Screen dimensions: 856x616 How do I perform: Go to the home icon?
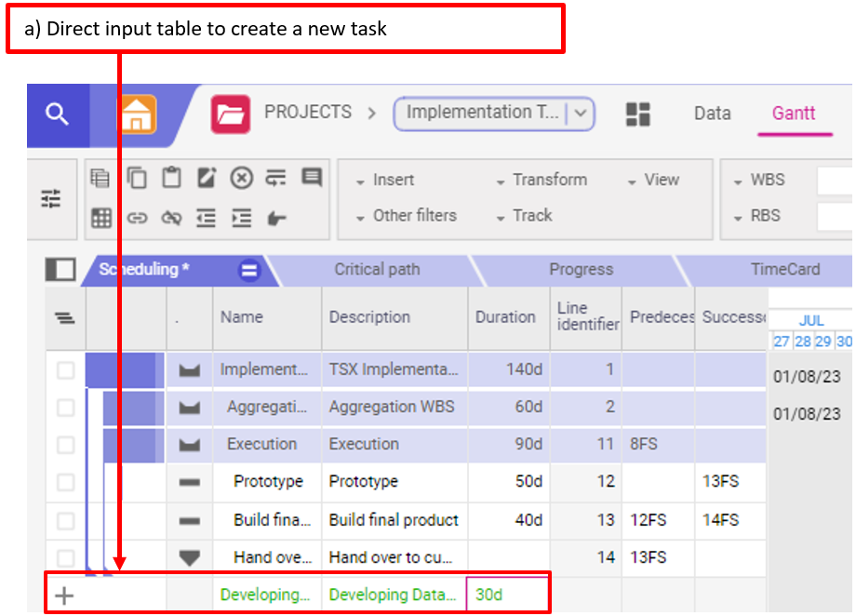[x=136, y=115]
